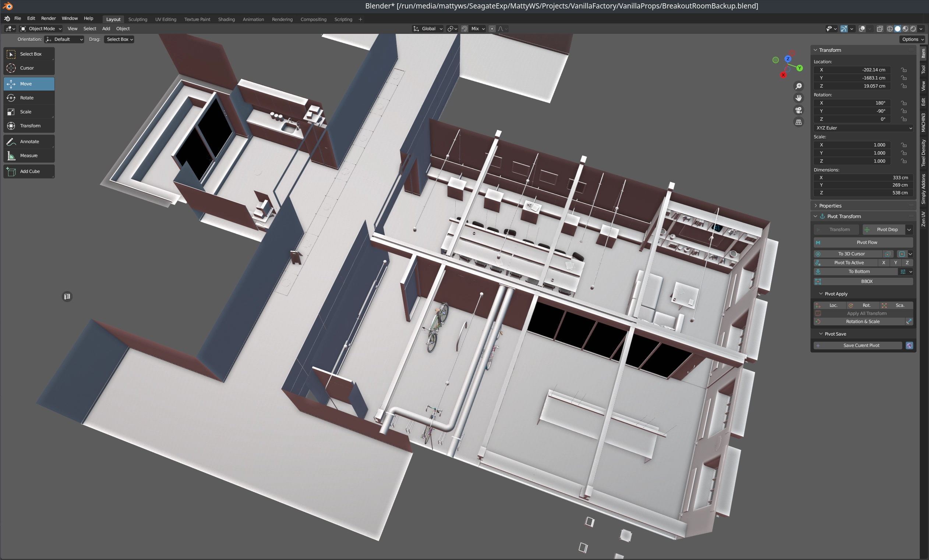This screenshot has height=560, width=929.
Task: Click the green Y axis gizmo ball
Action: pyautogui.click(x=799, y=68)
